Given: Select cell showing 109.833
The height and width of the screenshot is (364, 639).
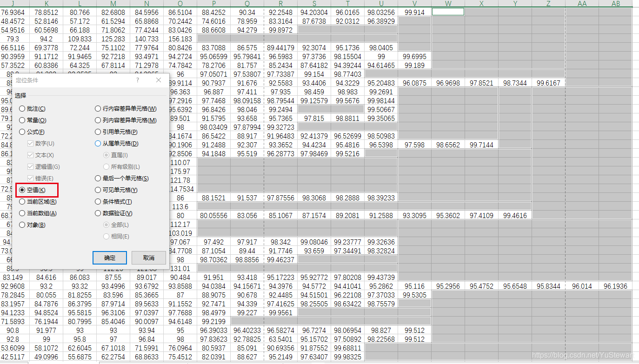Looking at the screenshot, I should pyautogui.click(x=80, y=39).
